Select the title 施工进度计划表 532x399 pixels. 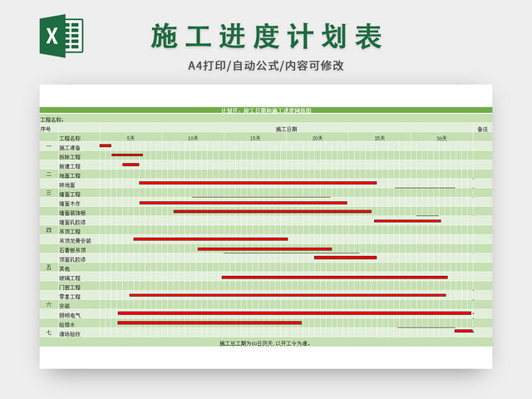coord(267,37)
